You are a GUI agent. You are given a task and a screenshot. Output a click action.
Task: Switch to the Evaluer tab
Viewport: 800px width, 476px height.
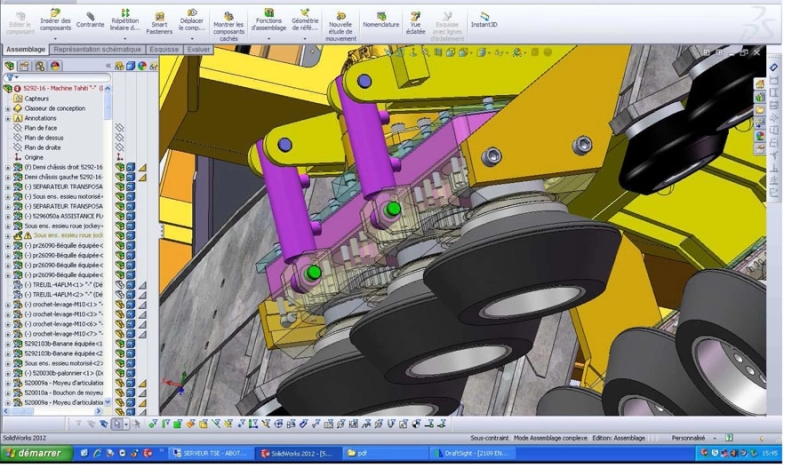[198, 49]
